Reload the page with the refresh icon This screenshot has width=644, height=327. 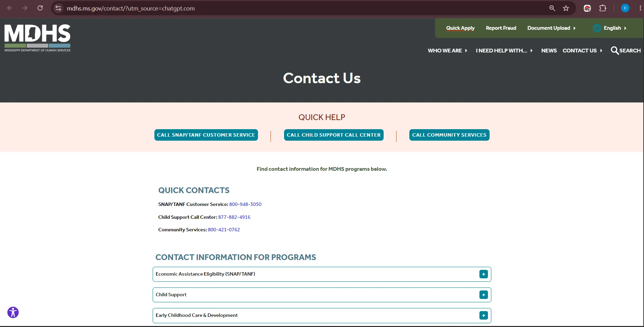click(40, 8)
